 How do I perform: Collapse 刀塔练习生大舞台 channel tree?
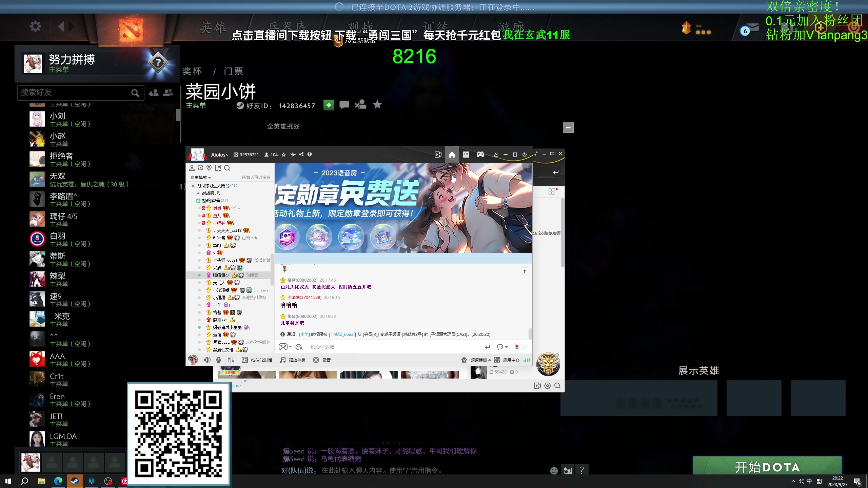pos(193,186)
